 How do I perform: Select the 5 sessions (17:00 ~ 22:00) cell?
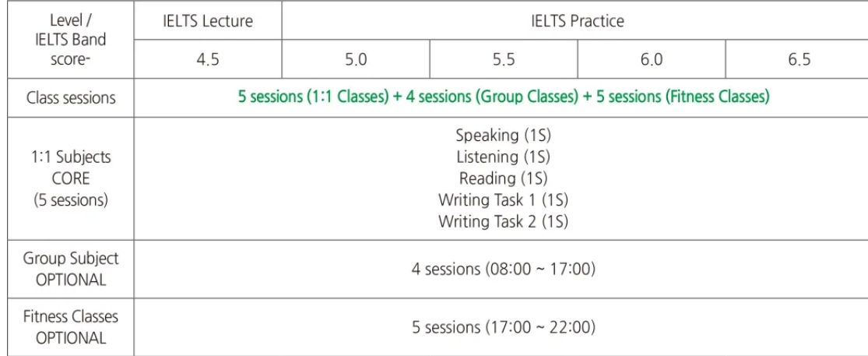tap(503, 328)
